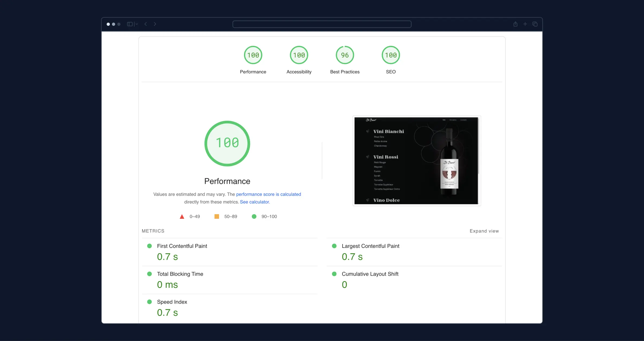Click the green 90–100 legend circle
Image resolution: width=644 pixels, height=341 pixels.
254,217
